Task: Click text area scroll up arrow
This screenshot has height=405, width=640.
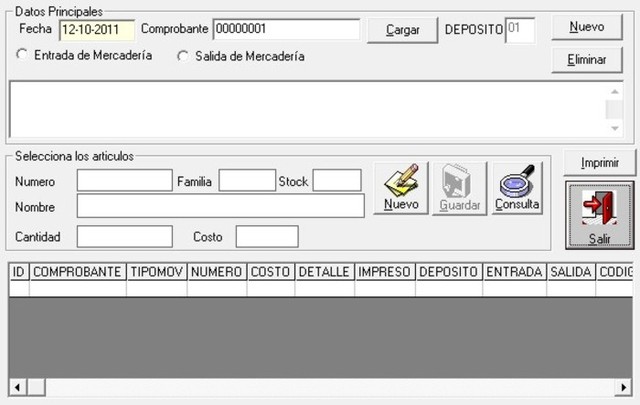Action: 615,91
